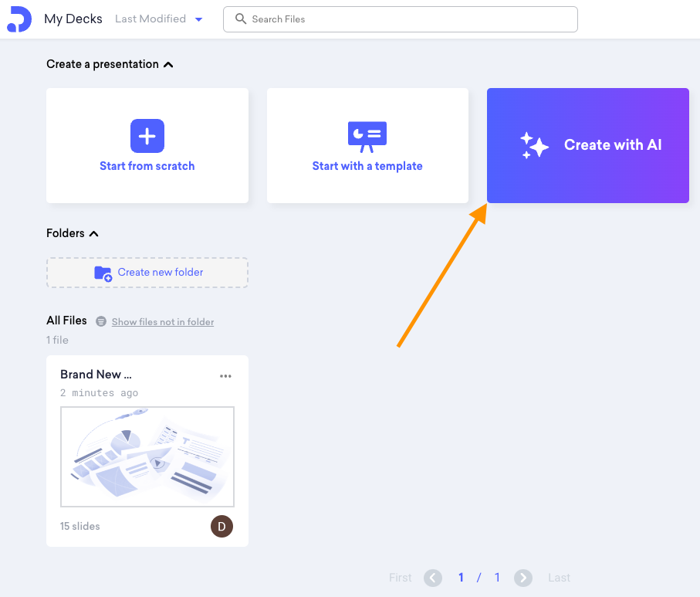Open Show files not in folder link
Image resolution: width=700 pixels, height=597 pixels.
coord(163,322)
